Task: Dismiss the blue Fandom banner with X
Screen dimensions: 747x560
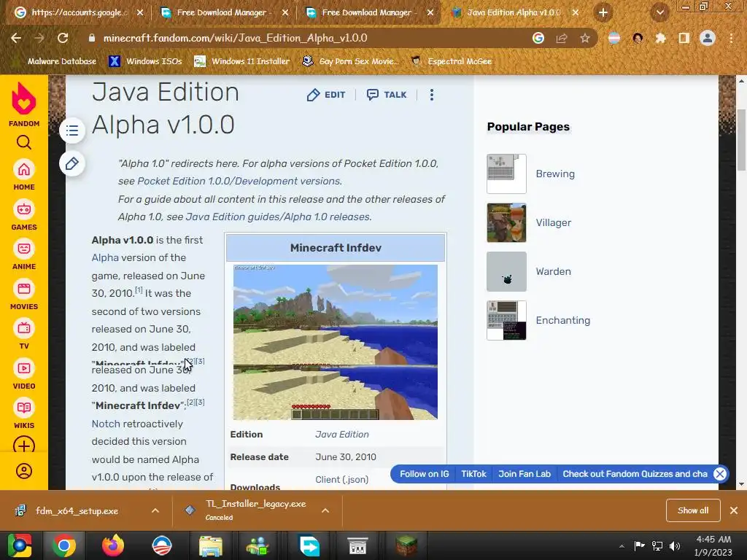Action: pos(720,474)
